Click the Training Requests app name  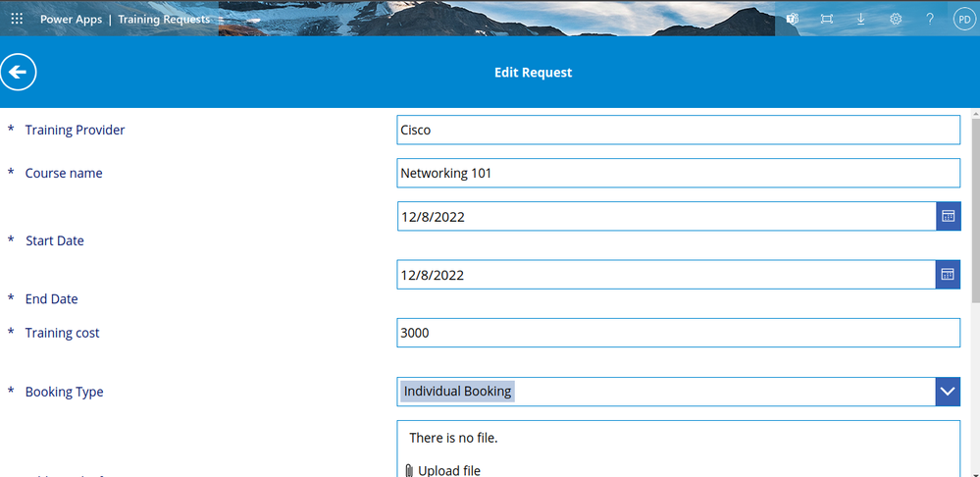(164, 19)
